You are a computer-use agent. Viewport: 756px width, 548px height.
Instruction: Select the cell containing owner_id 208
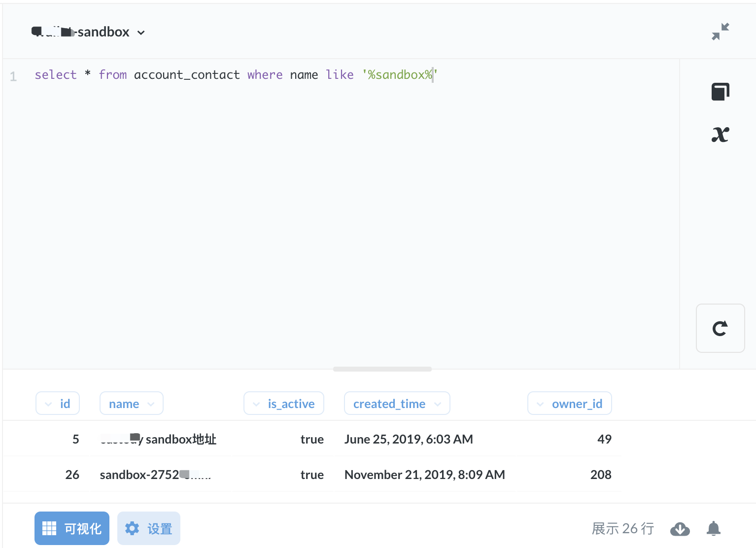pos(601,475)
